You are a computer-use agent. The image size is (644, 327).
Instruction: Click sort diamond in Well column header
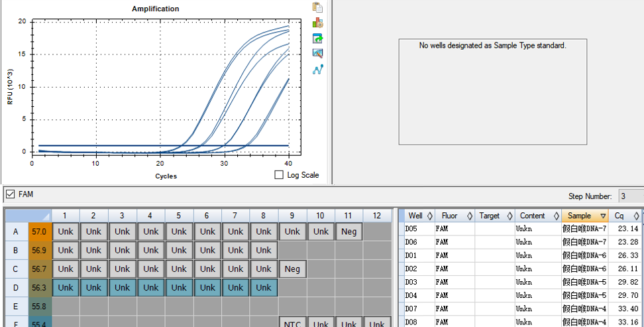[430, 216]
